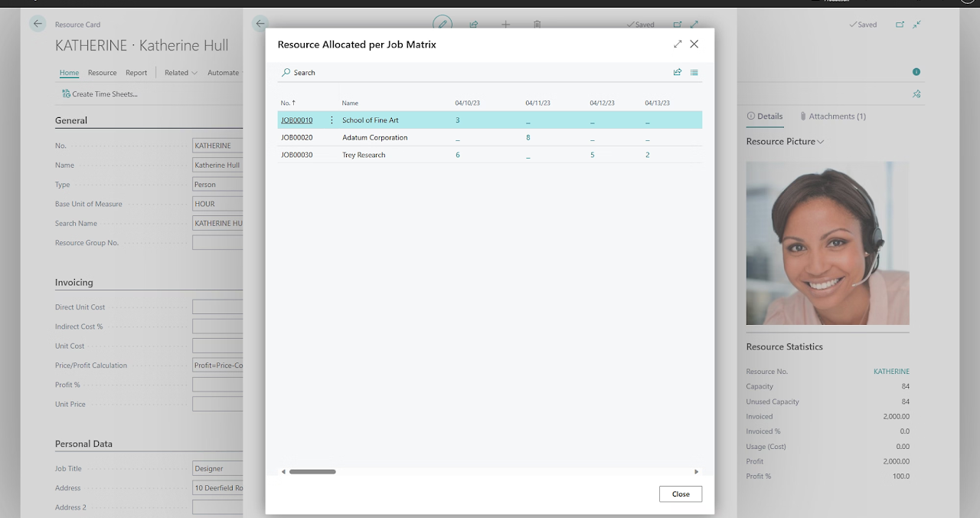The width and height of the screenshot is (980, 518).
Task: Click the FactBox info icon
Action: pos(916,72)
